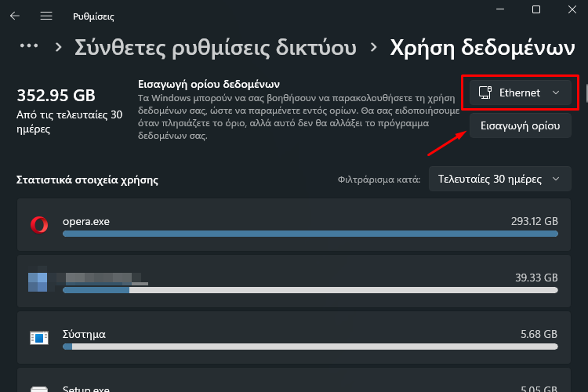Click the 39.33 GB value
This screenshot has width=588, height=392.
(x=536, y=278)
